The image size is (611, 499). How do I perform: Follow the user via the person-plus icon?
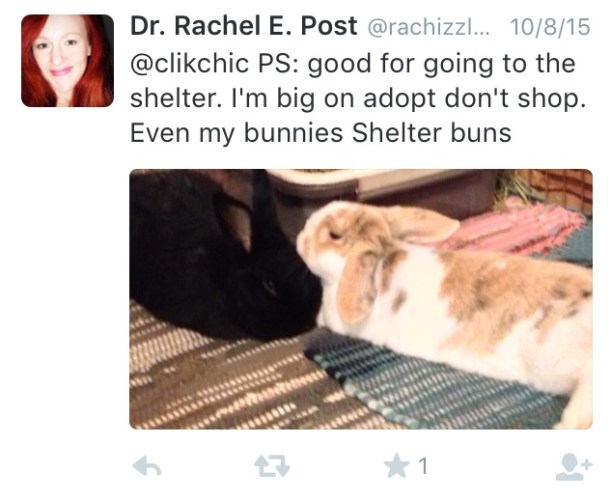tap(574, 466)
